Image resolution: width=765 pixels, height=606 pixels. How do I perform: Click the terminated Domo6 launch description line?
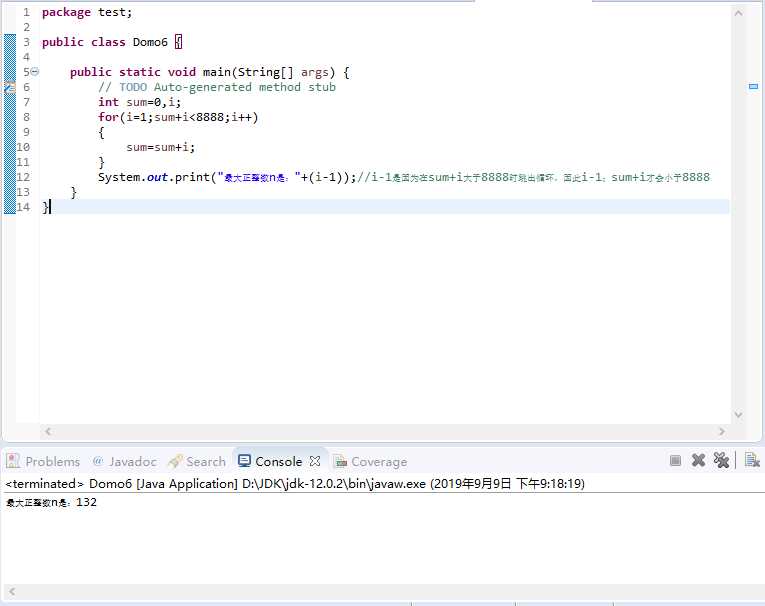(x=295, y=484)
